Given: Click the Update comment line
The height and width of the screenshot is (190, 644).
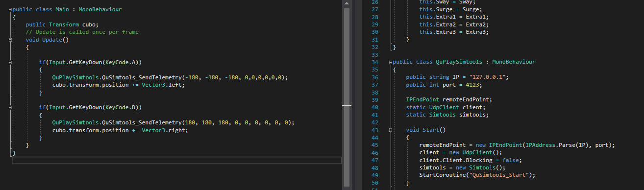Looking at the screenshot, I should pos(82,32).
